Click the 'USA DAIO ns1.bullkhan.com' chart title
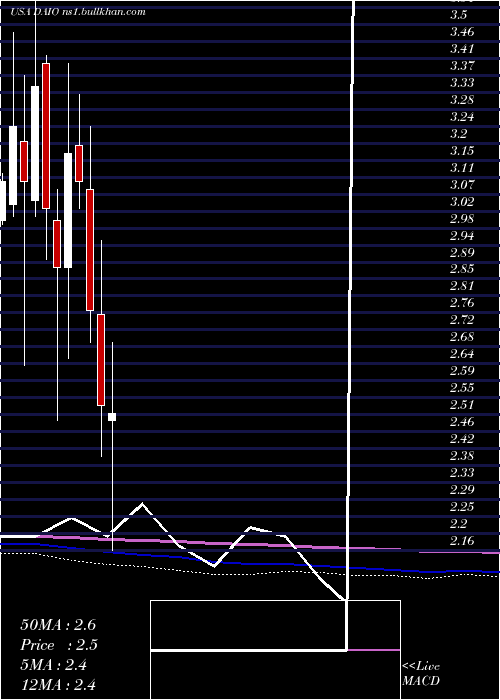 78,12
